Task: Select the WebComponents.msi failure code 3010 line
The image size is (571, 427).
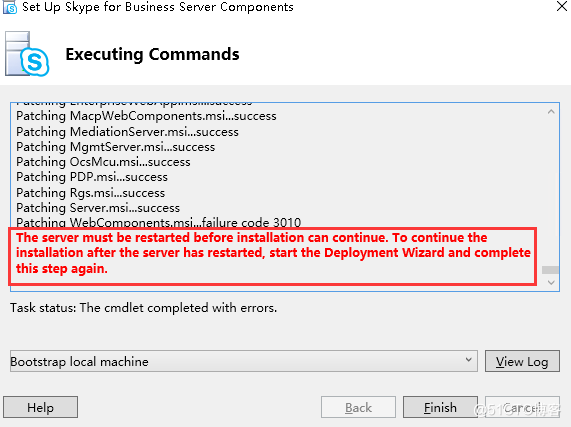Action: (x=159, y=222)
